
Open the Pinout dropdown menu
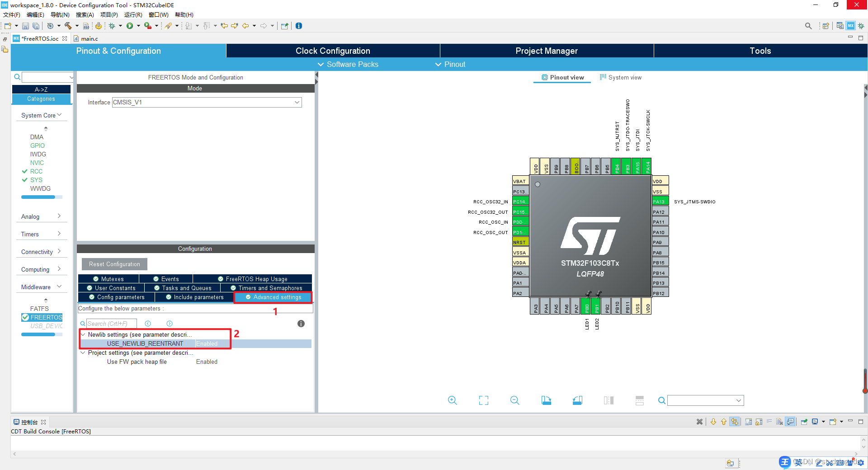click(x=450, y=64)
